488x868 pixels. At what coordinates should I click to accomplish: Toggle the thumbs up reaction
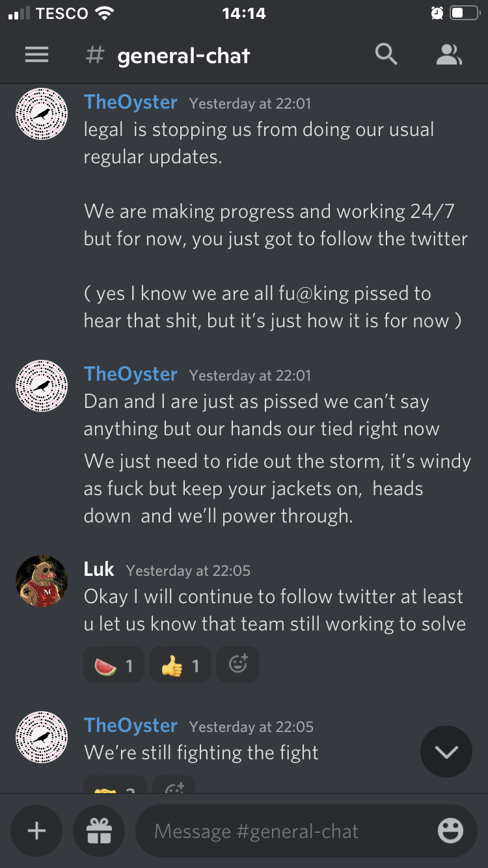[x=180, y=664]
